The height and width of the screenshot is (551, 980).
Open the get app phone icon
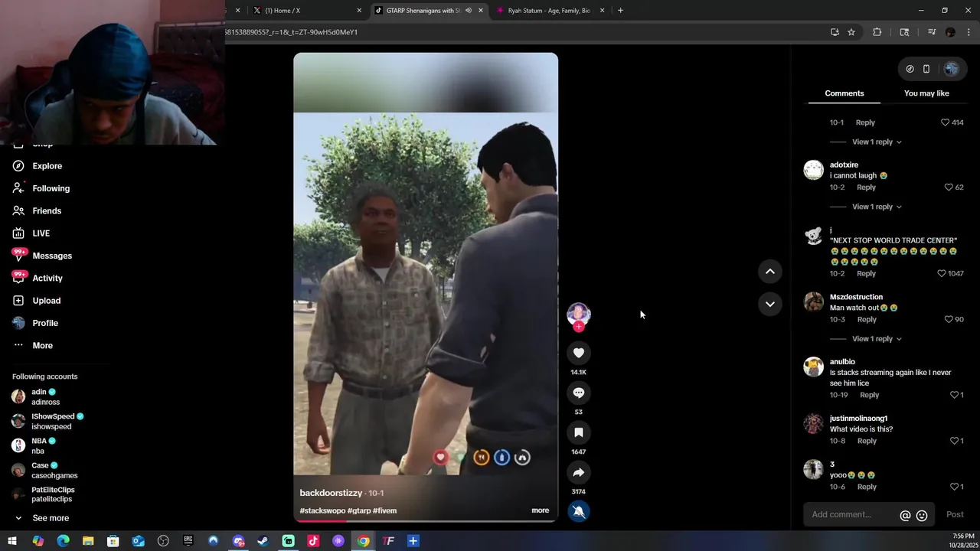pos(926,69)
